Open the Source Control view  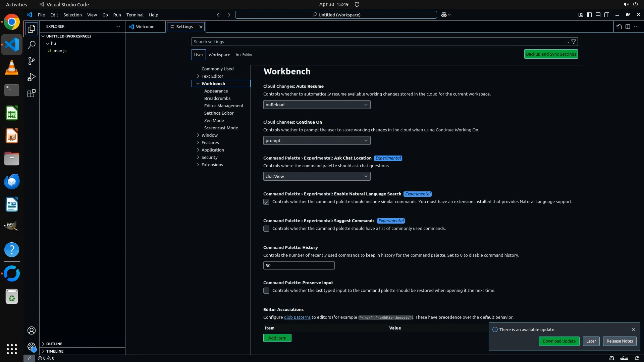(x=31, y=61)
